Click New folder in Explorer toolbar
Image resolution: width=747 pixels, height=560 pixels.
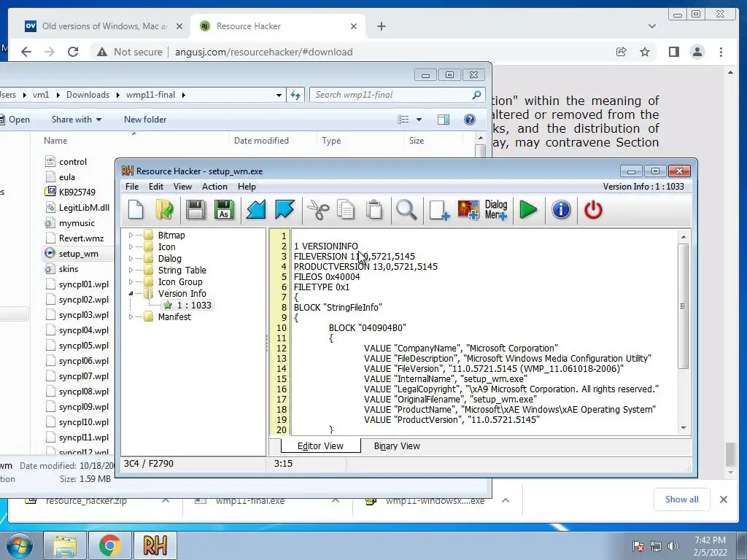tap(145, 120)
